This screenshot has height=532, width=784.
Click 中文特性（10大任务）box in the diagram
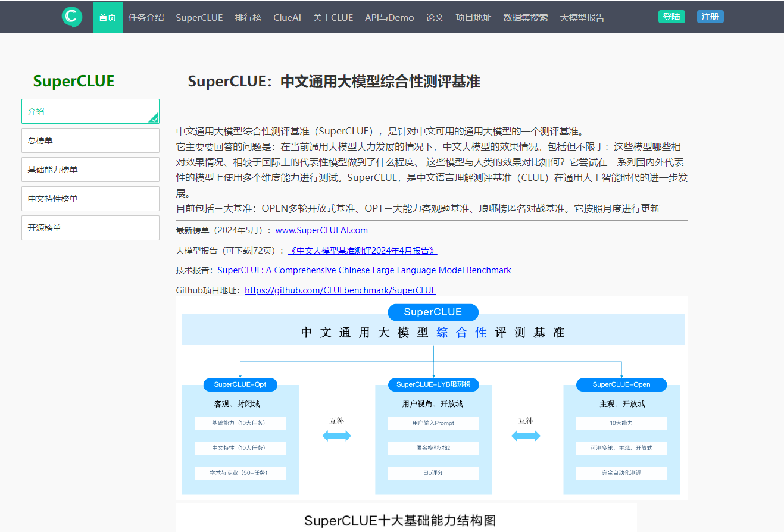(x=240, y=448)
